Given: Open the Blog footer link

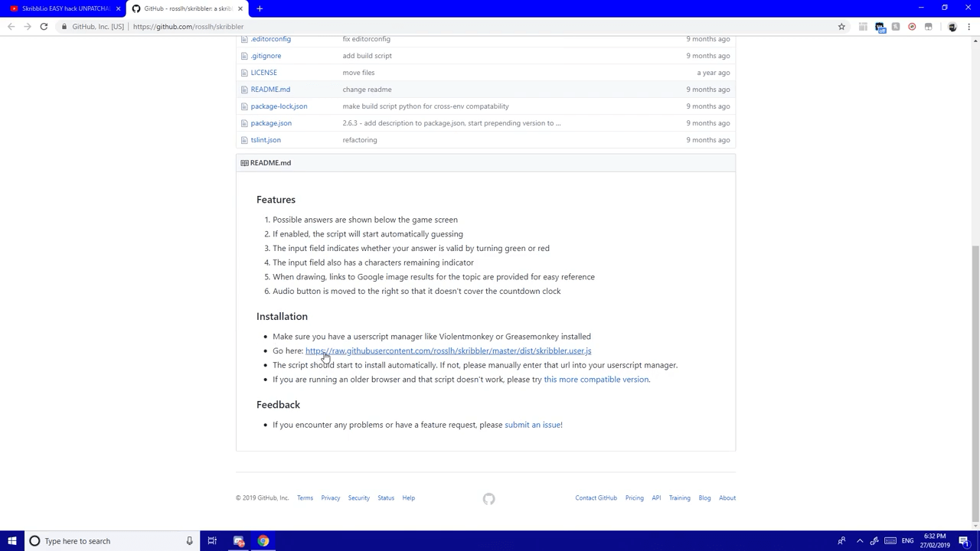Looking at the screenshot, I should (704, 498).
